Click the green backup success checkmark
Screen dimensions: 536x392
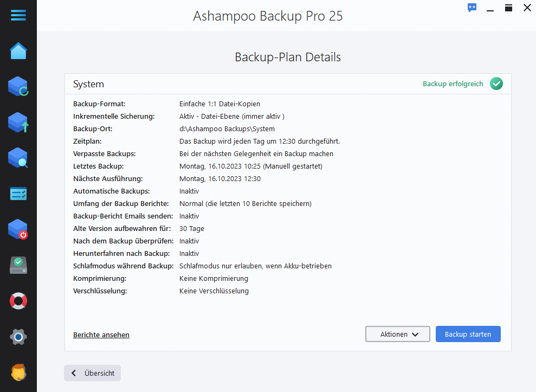496,84
